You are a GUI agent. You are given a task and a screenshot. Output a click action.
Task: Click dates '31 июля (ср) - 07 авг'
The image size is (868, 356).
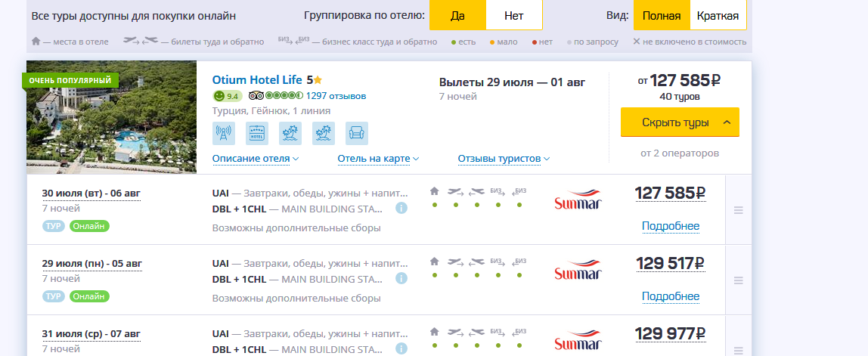coord(91,334)
